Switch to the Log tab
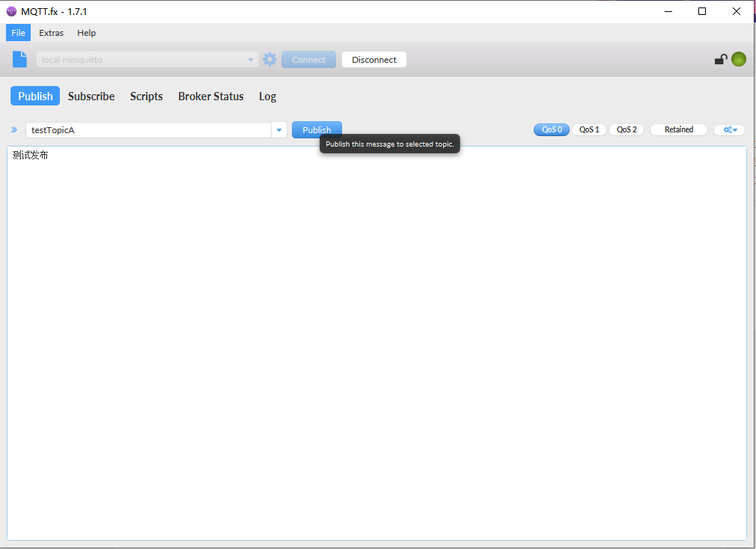 click(x=267, y=96)
